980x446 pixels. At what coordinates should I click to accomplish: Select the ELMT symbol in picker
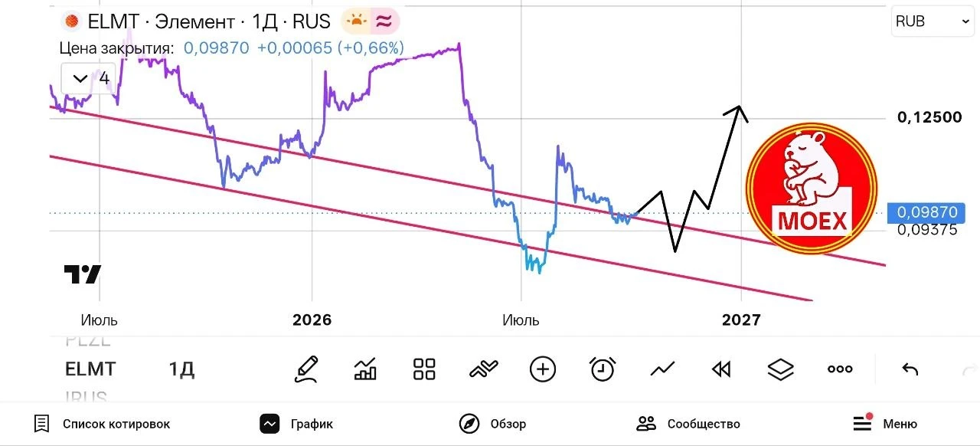(x=90, y=369)
